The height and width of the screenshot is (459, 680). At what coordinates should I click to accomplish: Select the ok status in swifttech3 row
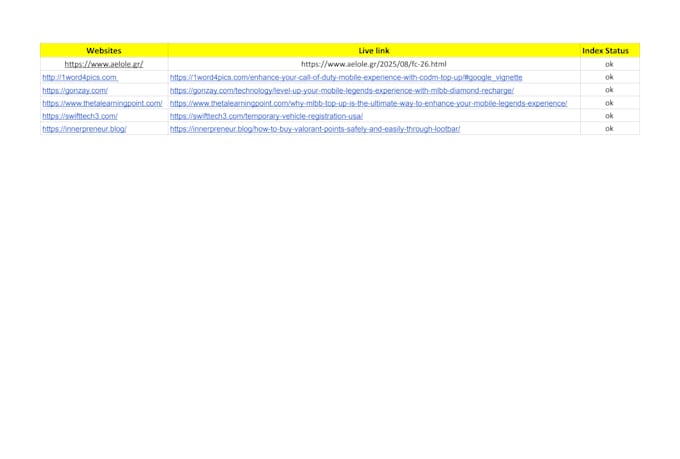(609, 116)
